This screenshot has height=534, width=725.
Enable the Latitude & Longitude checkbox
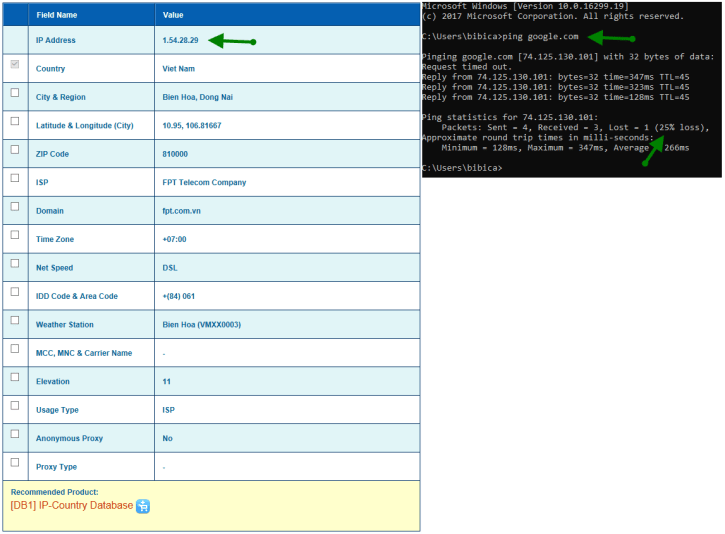pos(14,121)
